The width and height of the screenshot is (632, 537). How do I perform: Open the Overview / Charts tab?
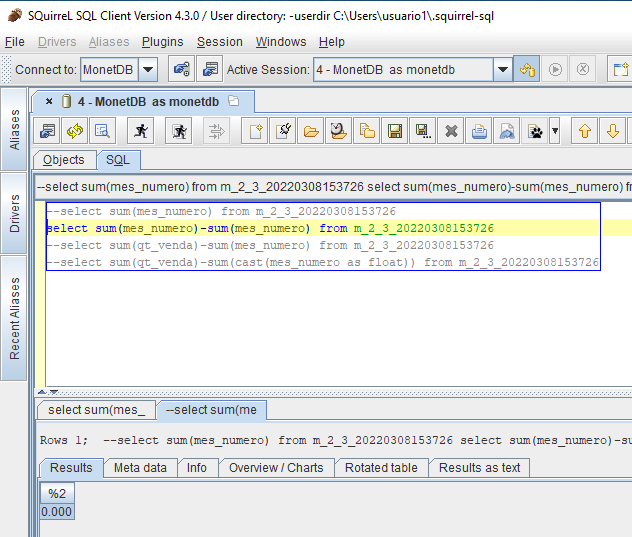[x=276, y=468]
